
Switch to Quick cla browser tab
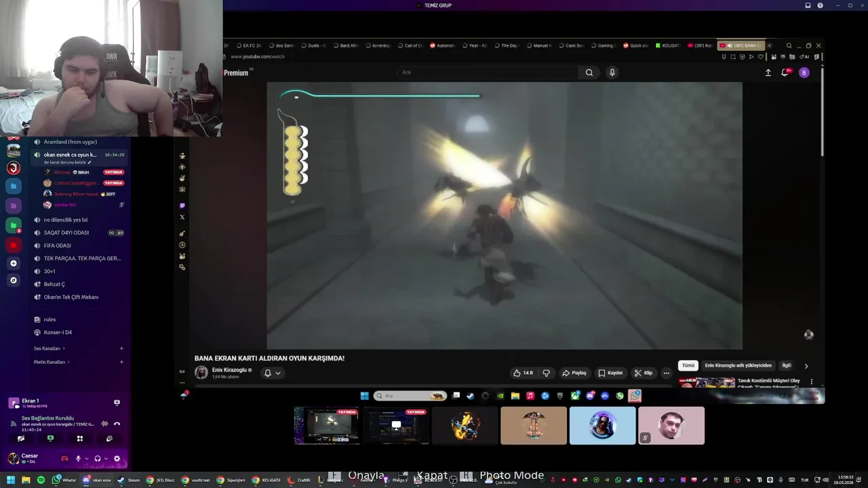635,45
